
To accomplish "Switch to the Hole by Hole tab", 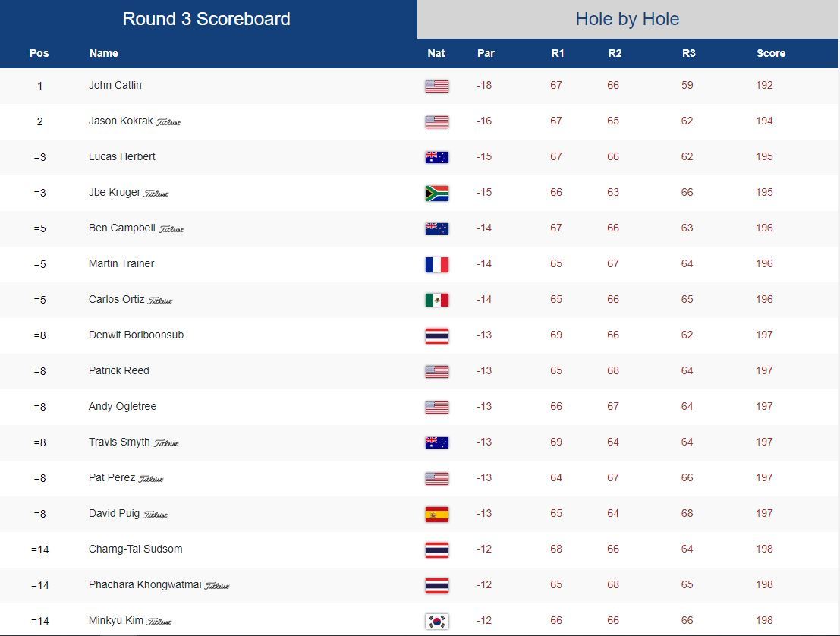I will pos(628,19).
